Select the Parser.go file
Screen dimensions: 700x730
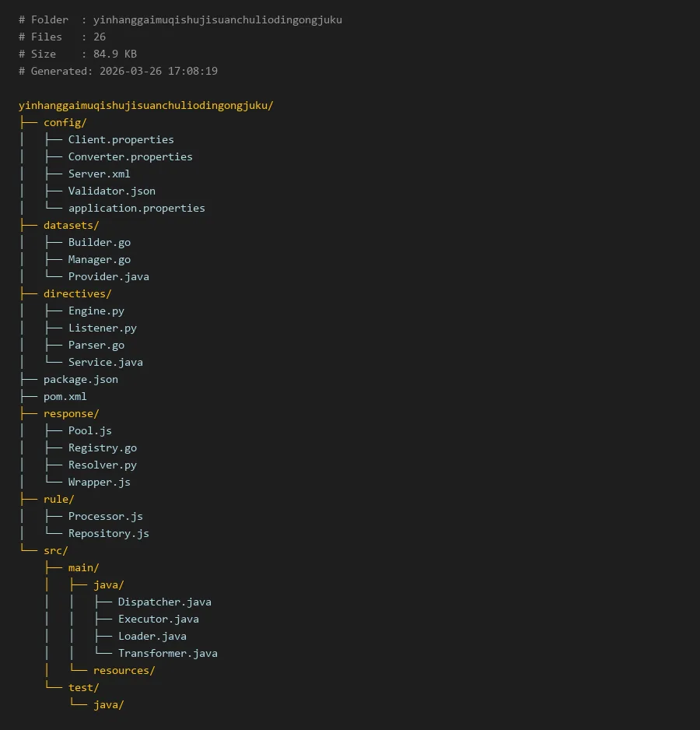pos(96,345)
